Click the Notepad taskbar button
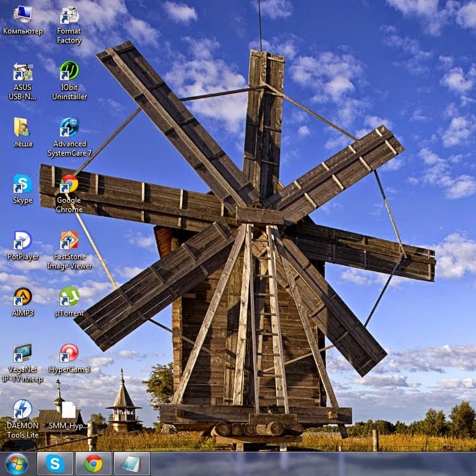This screenshot has width=476, height=476. 132,464
